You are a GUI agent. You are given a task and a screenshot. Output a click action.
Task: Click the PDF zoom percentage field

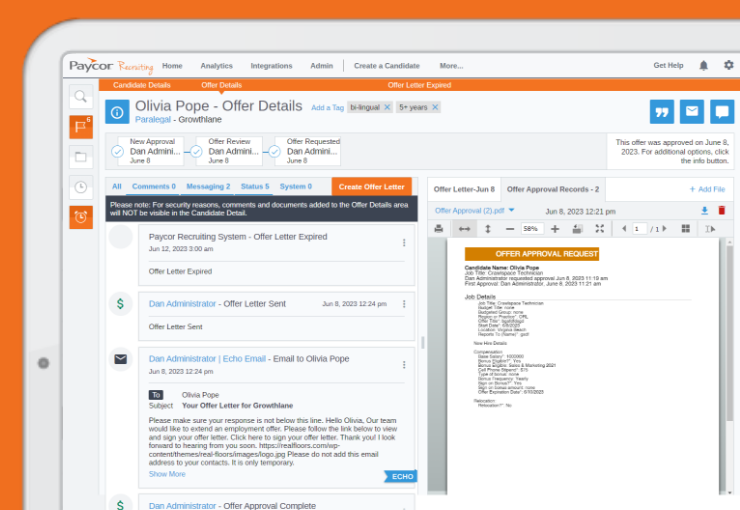click(532, 229)
